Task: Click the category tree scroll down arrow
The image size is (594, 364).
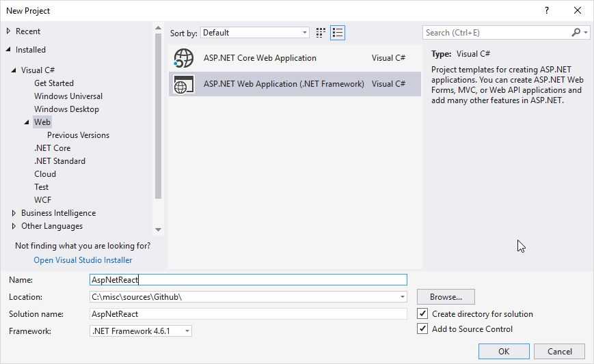Action: [x=159, y=230]
